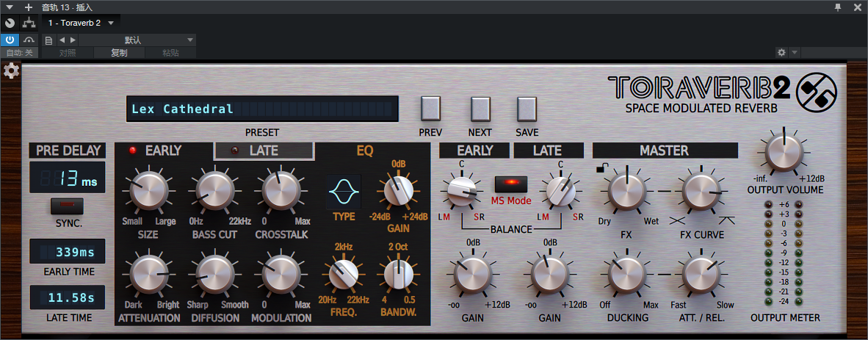Open the preset file document icon

pyautogui.click(x=49, y=40)
